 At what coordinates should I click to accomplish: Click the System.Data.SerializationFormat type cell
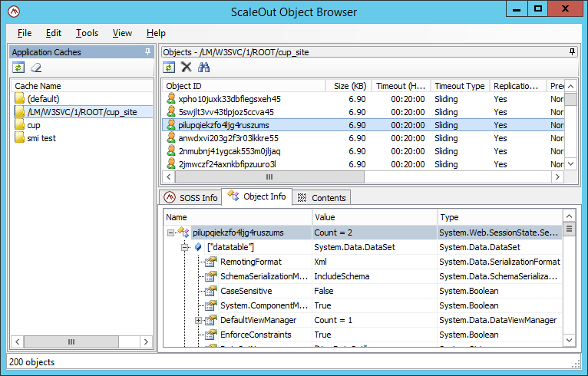point(500,262)
